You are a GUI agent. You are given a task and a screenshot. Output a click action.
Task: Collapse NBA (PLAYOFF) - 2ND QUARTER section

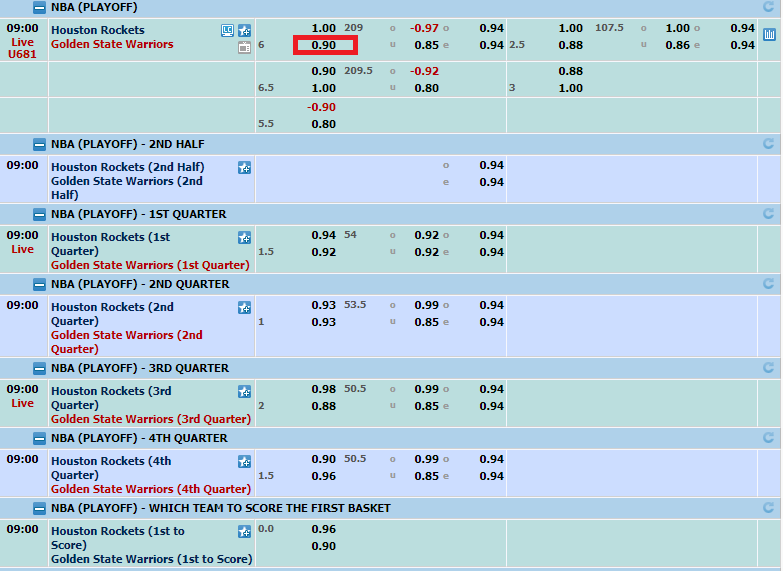[39, 285]
